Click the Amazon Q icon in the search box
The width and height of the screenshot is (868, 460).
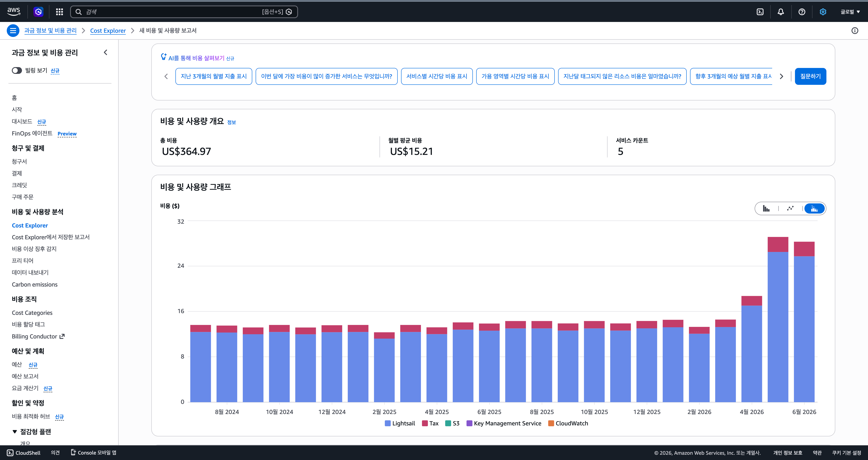click(x=289, y=12)
